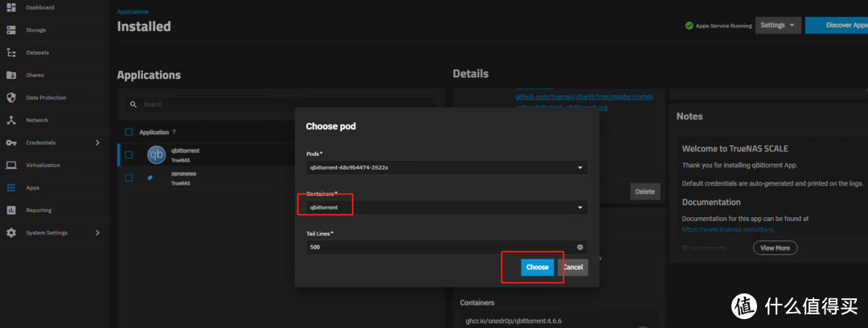Click the Delete button in Details
This screenshot has width=868, height=328.
[645, 191]
